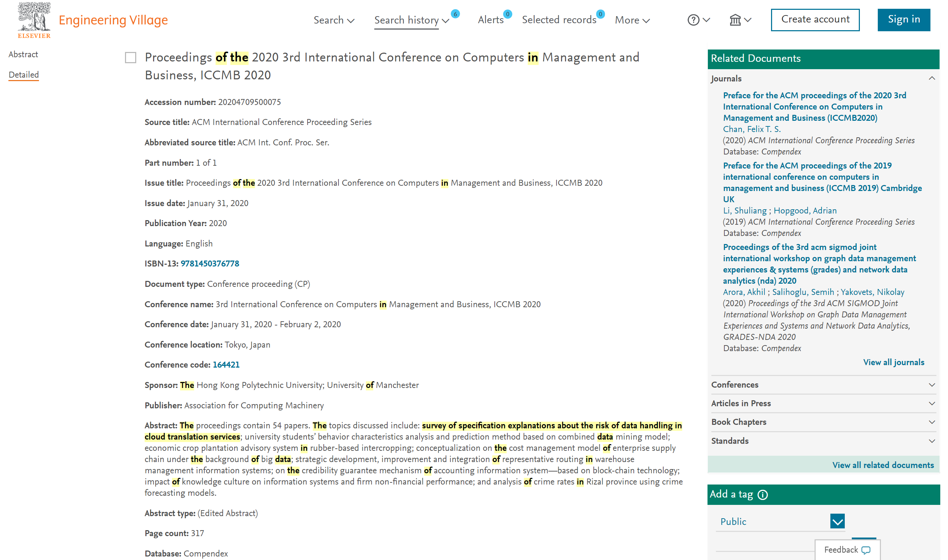Open the Search dropdown menu
Viewport: 948px width, 560px height.
pyautogui.click(x=334, y=20)
